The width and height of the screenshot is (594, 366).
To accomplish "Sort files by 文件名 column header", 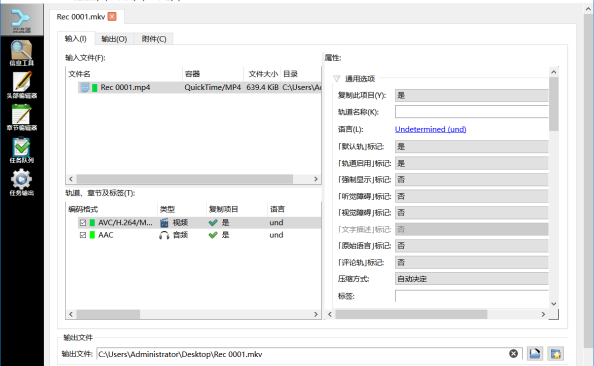I will 124,74.
